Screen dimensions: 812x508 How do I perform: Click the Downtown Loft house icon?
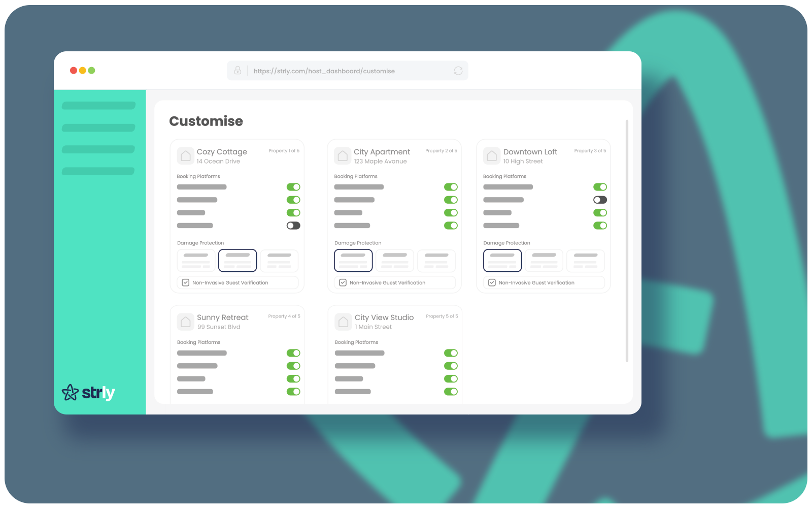point(492,156)
